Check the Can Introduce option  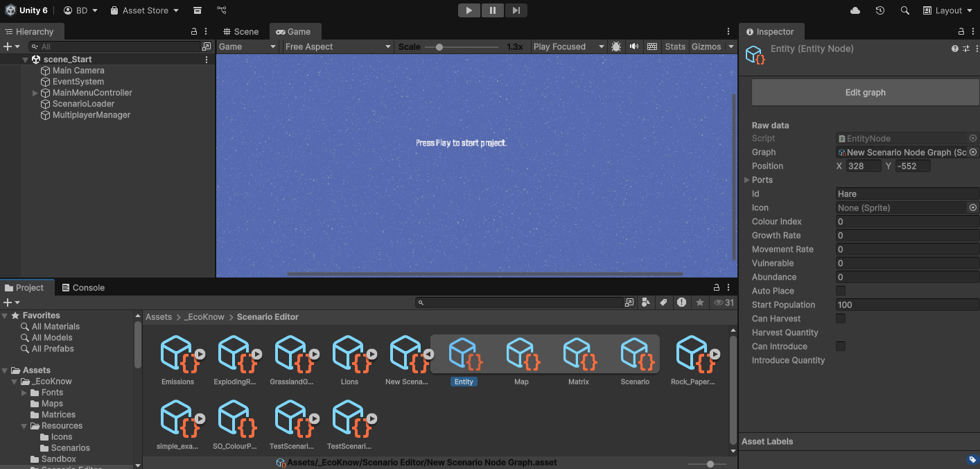[841, 346]
